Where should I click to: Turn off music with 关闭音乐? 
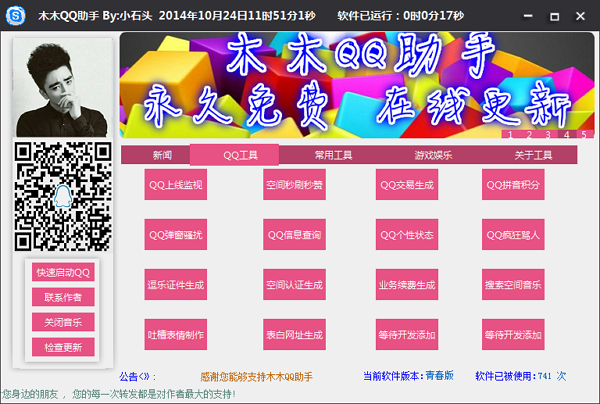pos(63,322)
